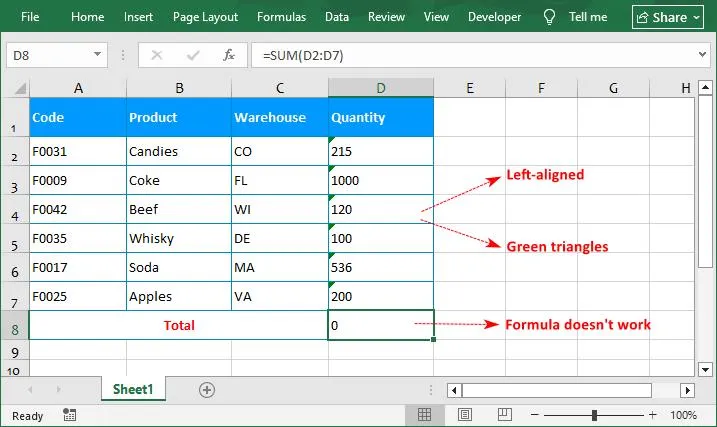Click the zoom out minus button
This screenshot has height=427, width=717.
coord(535,415)
